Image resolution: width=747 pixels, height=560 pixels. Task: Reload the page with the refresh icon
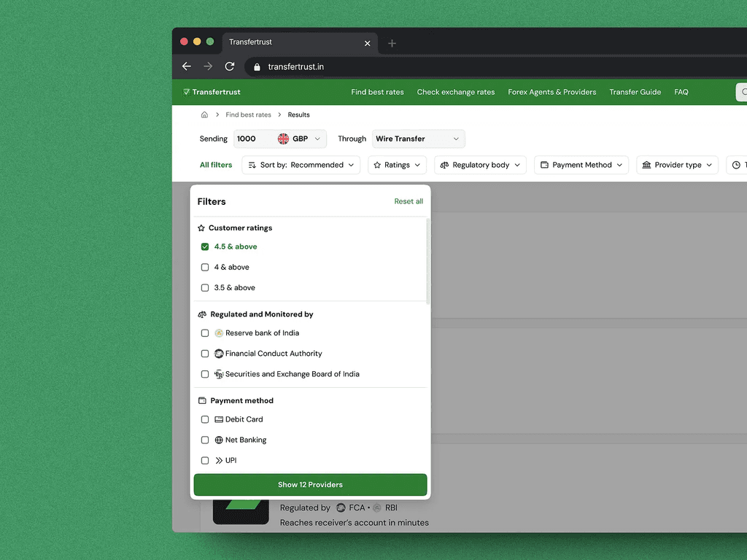230,66
